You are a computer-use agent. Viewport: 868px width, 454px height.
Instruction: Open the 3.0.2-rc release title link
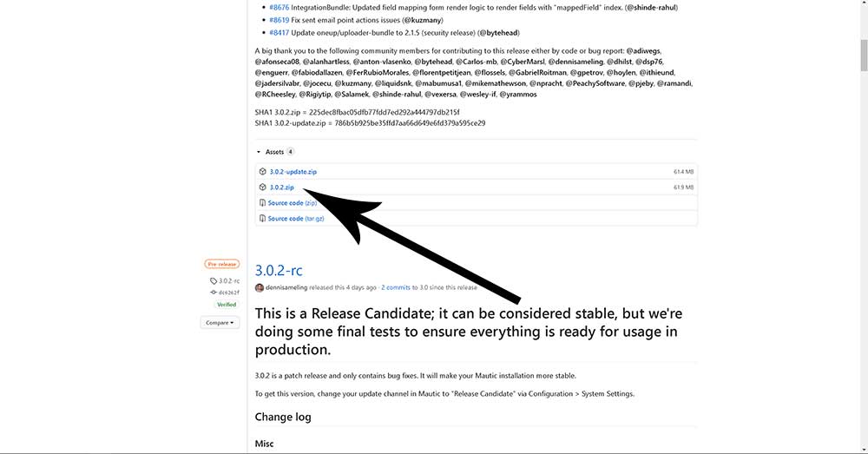click(279, 271)
